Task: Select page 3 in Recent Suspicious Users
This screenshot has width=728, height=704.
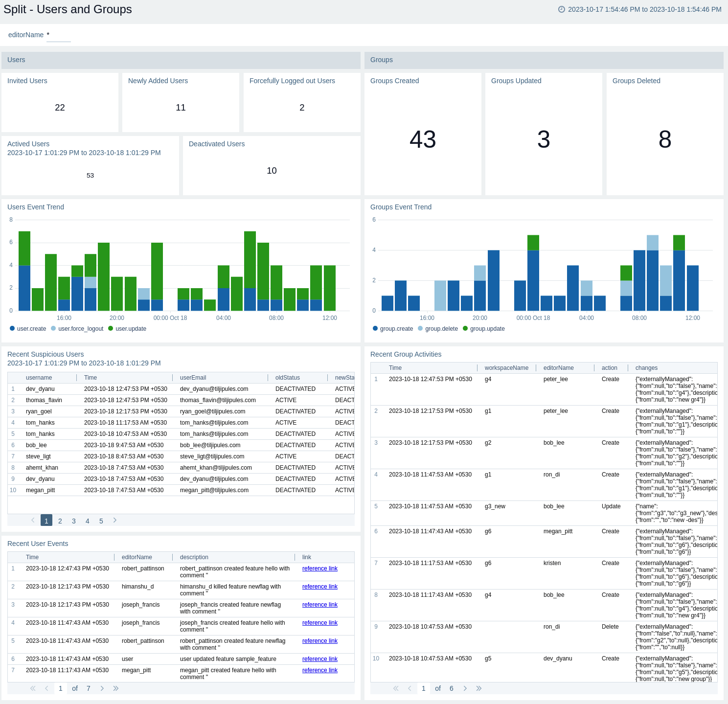Action: pyautogui.click(x=74, y=521)
